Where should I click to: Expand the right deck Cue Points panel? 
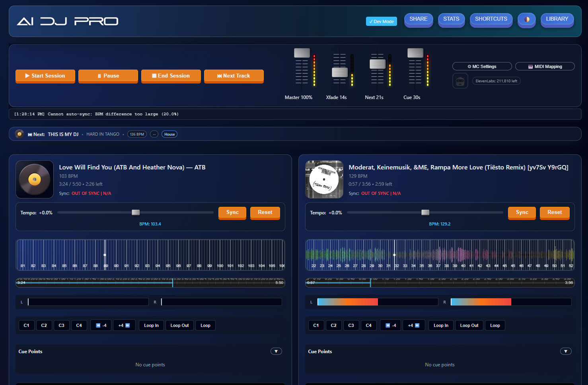click(x=566, y=351)
